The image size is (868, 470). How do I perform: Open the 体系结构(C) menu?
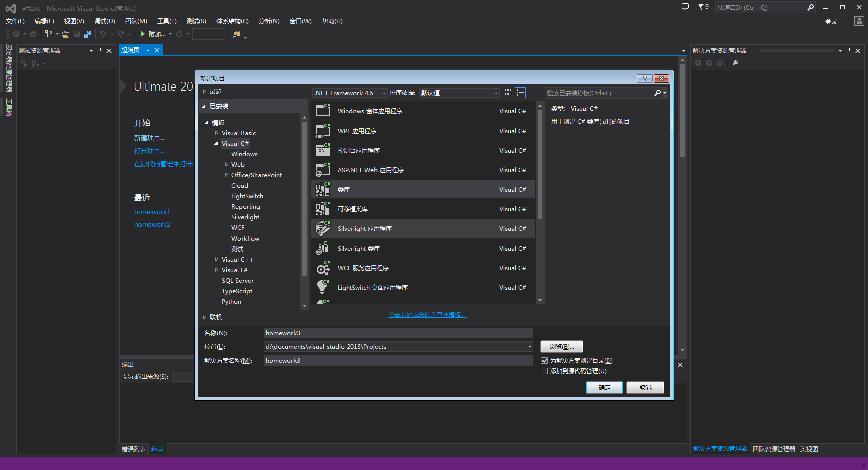point(232,21)
